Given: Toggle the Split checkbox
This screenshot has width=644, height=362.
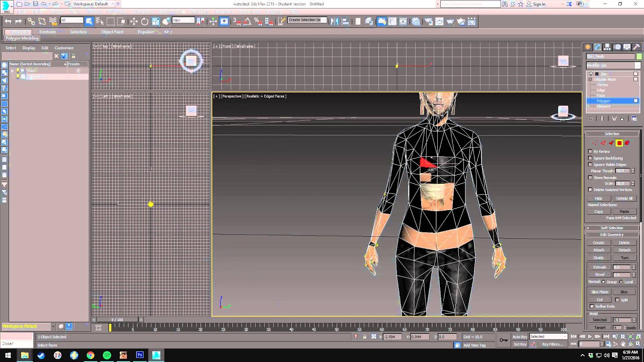Looking at the screenshot, I should click(617, 300).
